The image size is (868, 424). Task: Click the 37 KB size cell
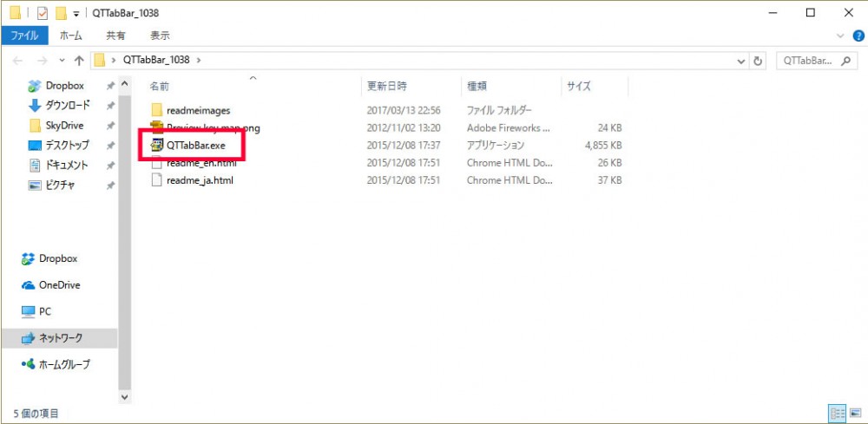(x=608, y=180)
